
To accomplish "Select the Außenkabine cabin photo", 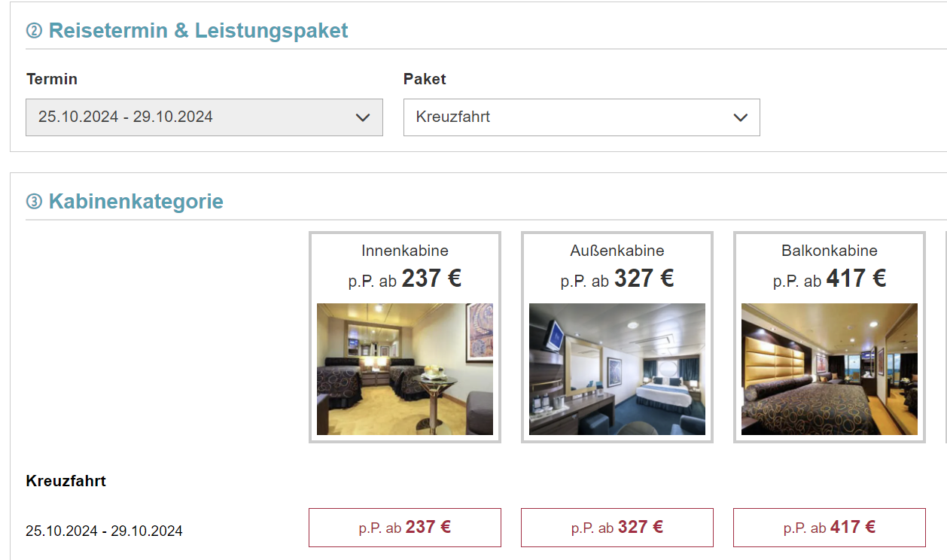I will coord(617,369).
